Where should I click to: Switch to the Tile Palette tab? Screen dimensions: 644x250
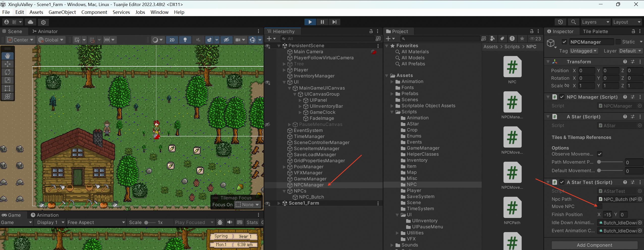click(595, 31)
